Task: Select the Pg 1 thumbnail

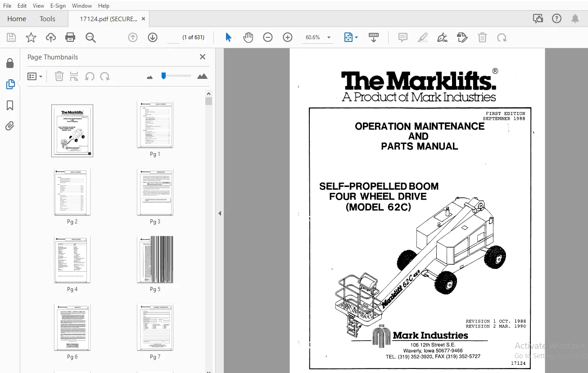Action: (155, 124)
